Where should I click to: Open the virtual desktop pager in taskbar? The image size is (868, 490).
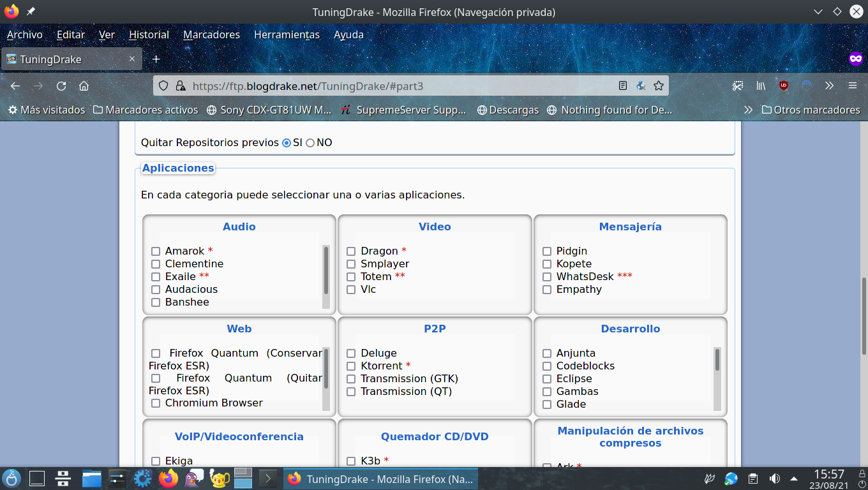244,479
